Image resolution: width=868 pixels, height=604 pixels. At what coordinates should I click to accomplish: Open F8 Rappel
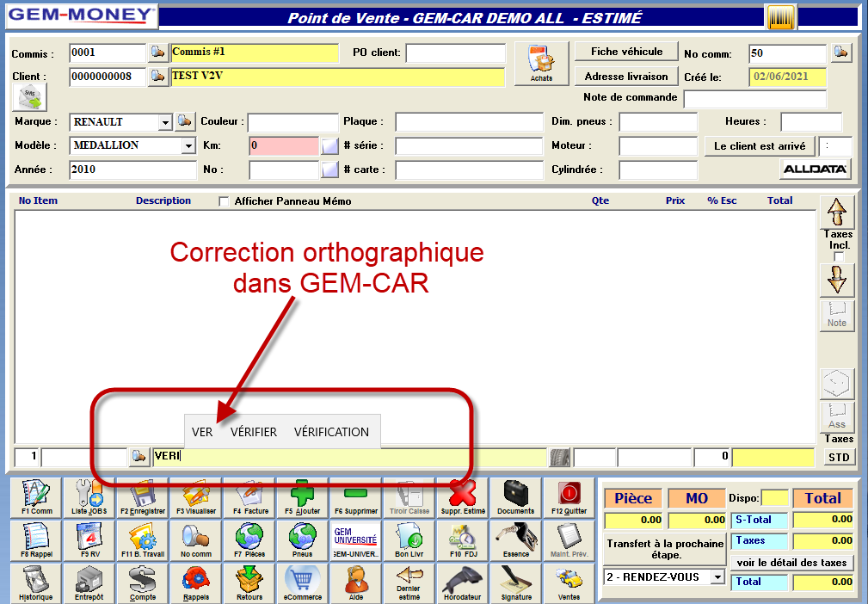36,540
